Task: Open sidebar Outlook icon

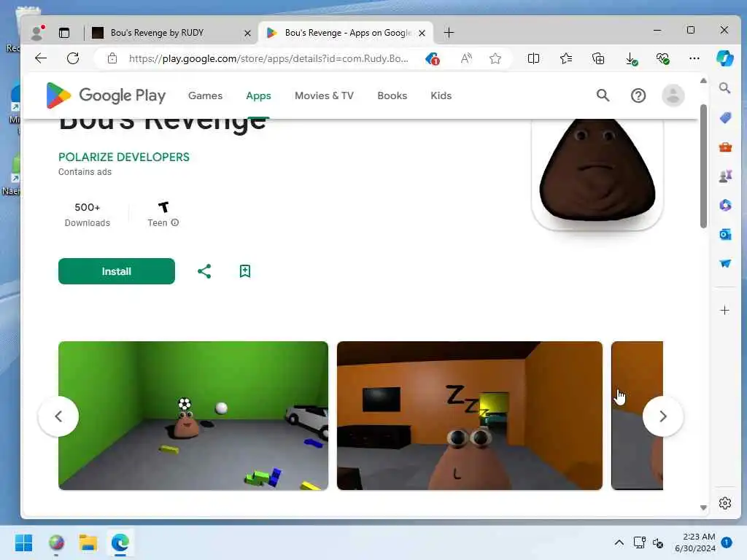Action: [725, 234]
